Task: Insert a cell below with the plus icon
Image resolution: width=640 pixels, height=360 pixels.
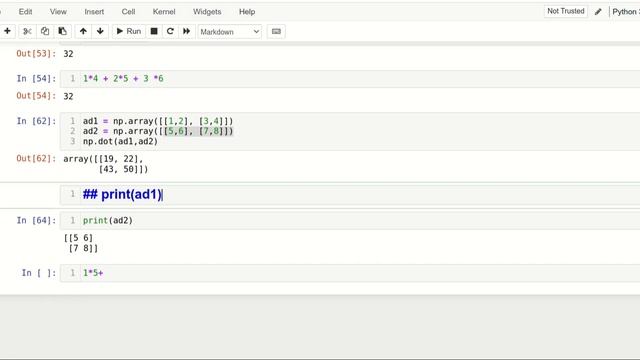Action: coord(7,31)
